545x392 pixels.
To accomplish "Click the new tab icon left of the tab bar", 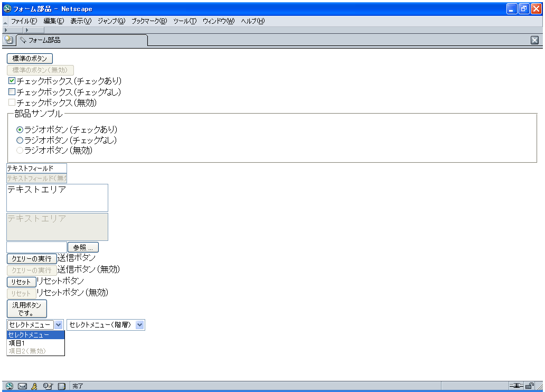I will (x=9, y=40).
